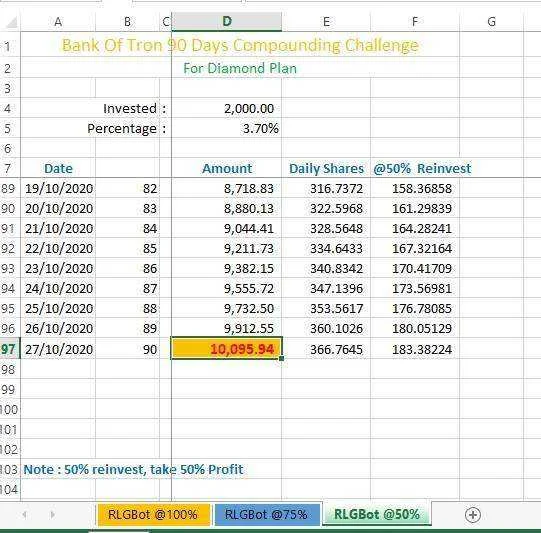
Task: Switch to the RLGBot @75% sheet tab
Action: click(x=266, y=515)
